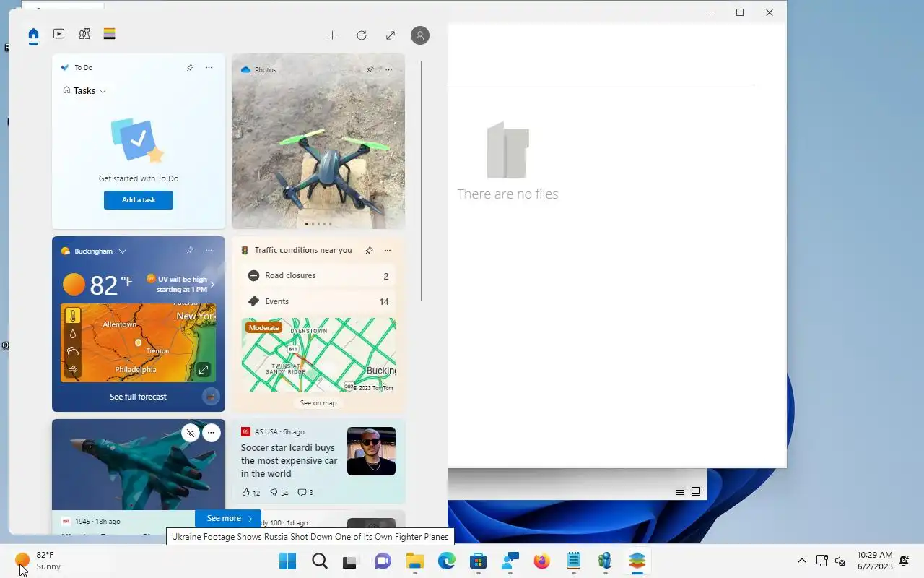Open fighter jet story more options
The width and height of the screenshot is (924, 578).
tap(211, 433)
